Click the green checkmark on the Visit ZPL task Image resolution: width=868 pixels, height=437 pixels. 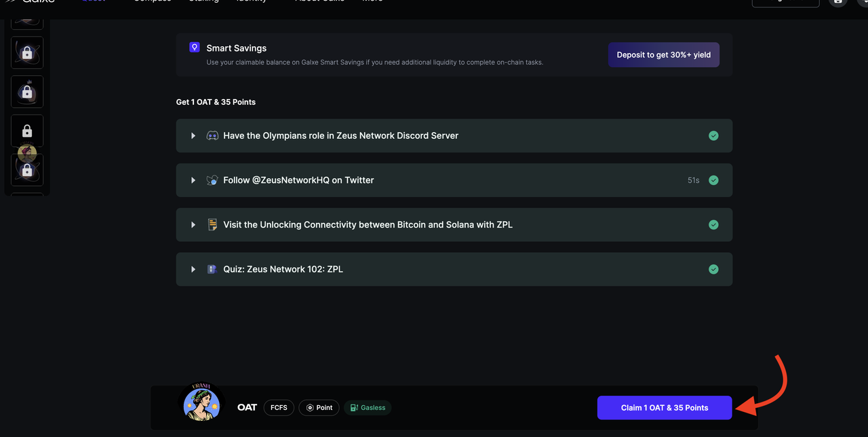coord(713,225)
